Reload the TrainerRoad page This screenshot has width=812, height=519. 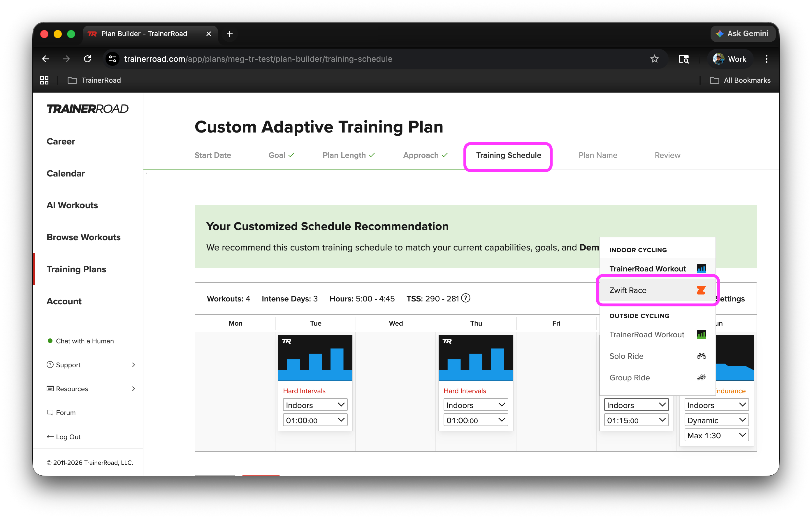tap(87, 59)
